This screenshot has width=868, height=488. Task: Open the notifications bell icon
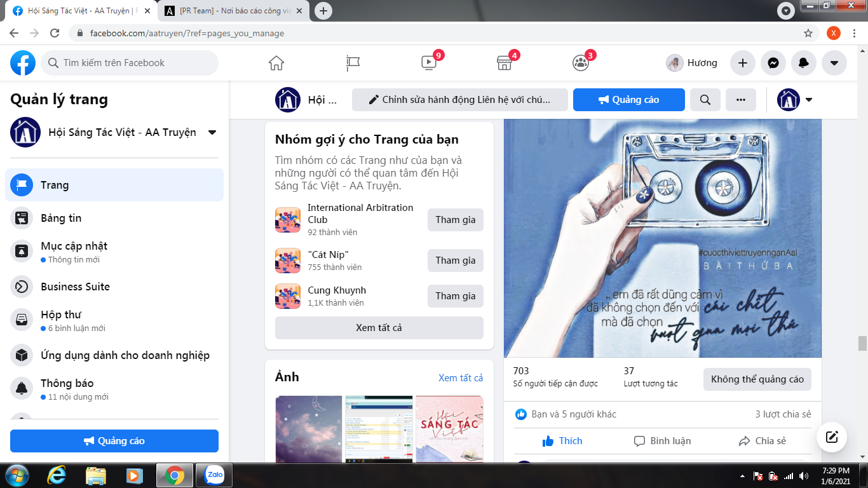(804, 63)
